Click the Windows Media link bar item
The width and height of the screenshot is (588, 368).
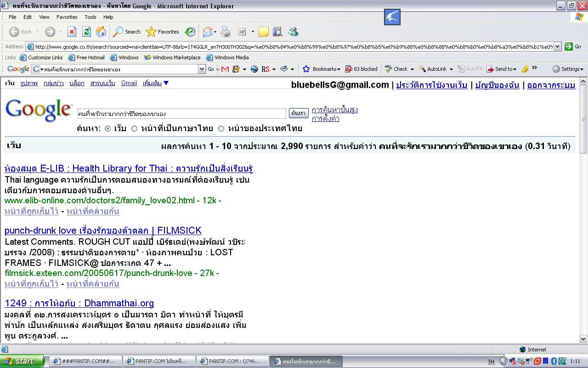coord(227,57)
